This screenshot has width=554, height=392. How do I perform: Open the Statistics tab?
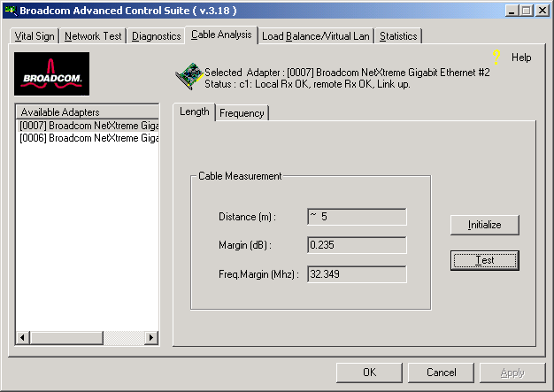pos(398,36)
